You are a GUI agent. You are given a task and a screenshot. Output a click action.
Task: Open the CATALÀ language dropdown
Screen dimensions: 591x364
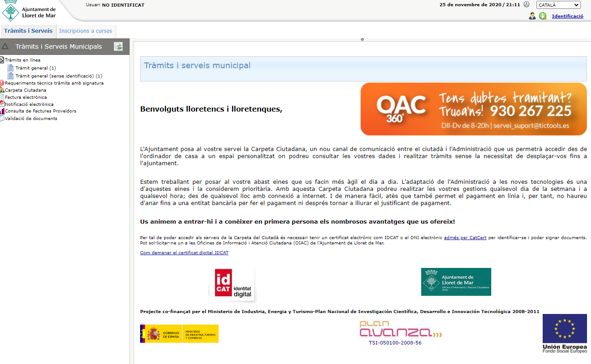pos(558,5)
